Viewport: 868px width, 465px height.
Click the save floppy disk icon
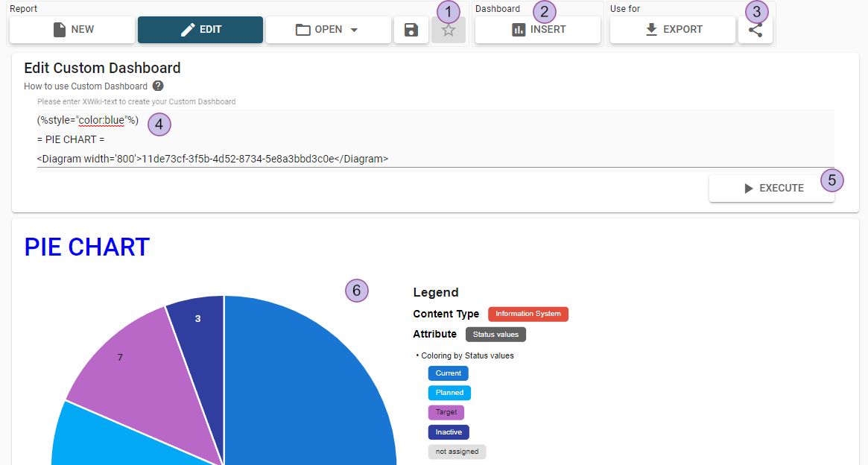click(x=411, y=30)
